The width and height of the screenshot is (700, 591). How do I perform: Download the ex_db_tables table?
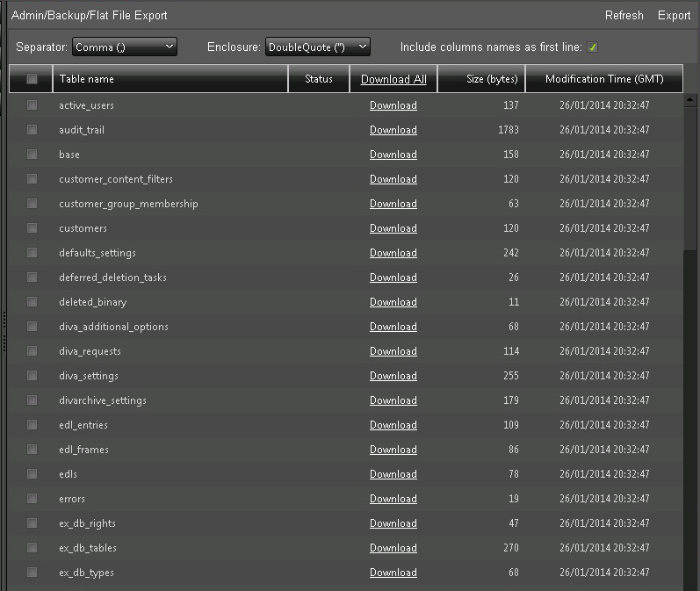coord(393,547)
